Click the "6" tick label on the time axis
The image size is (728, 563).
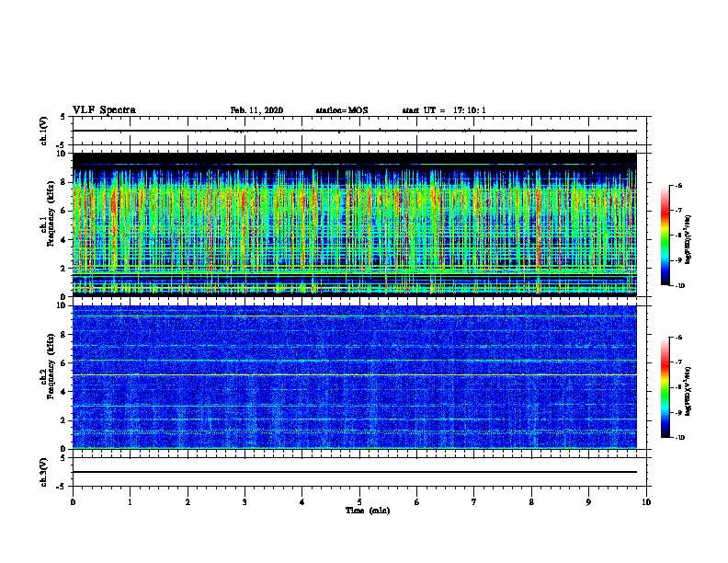pyautogui.click(x=417, y=502)
